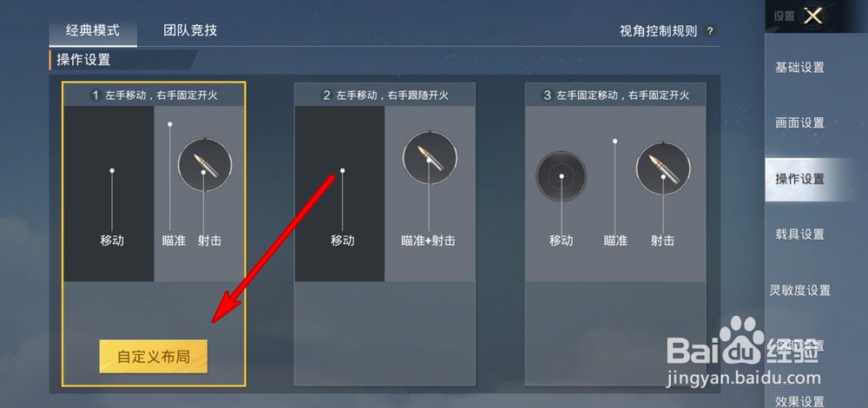
Task: Click the fixed joystick move icon in layout 3
Action: click(x=561, y=176)
